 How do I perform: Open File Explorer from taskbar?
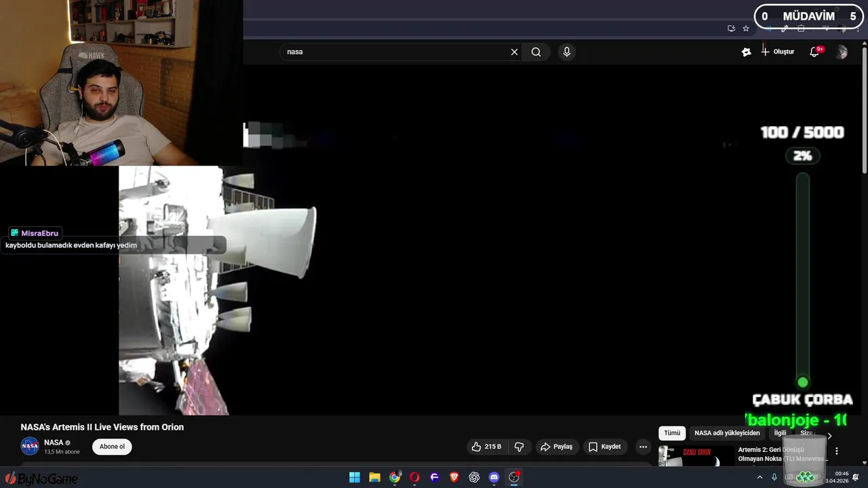point(374,477)
